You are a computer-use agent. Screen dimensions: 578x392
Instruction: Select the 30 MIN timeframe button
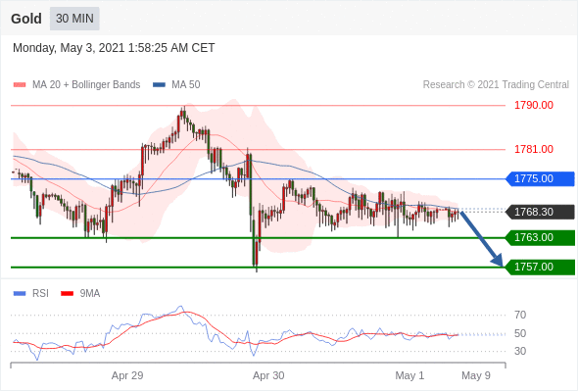pos(74,19)
